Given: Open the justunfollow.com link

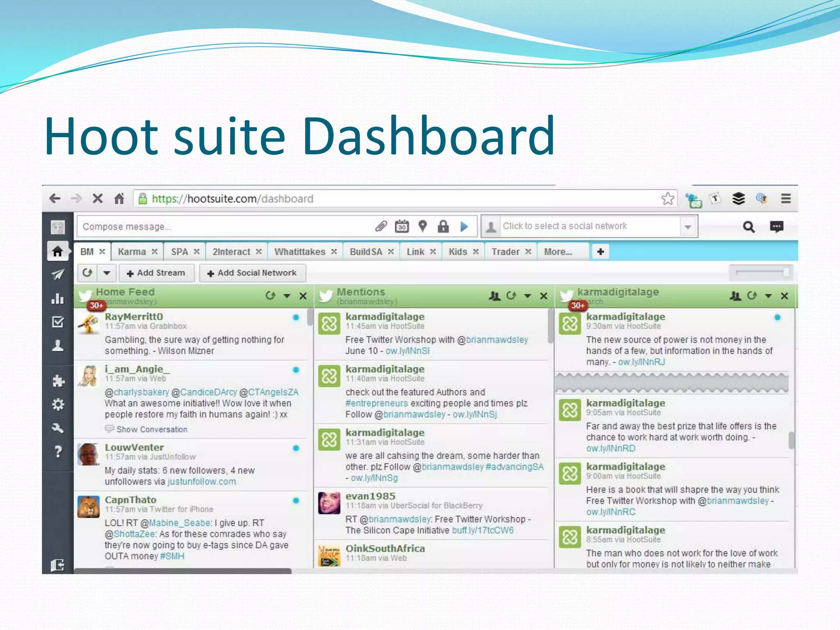Looking at the screenshot, I should coord(201,482).
